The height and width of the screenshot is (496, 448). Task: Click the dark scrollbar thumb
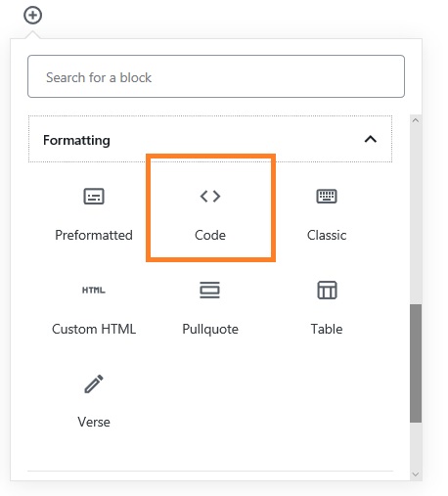[416, 363]
